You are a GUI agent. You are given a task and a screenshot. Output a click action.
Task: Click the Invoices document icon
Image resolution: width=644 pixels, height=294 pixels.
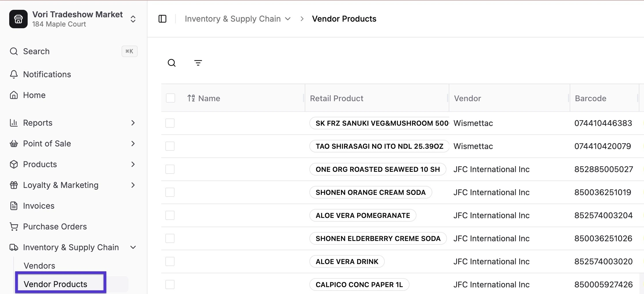click(14, 206)
